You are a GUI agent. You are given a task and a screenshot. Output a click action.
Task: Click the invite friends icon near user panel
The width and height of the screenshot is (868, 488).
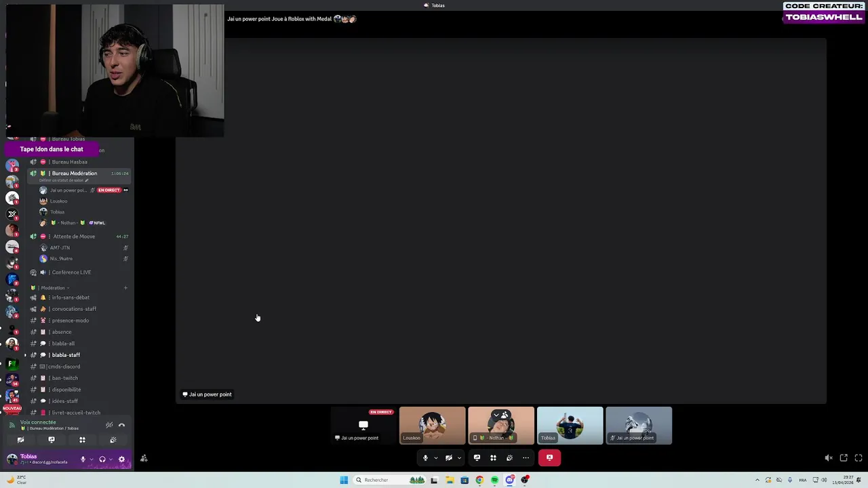pyautogui.click(x=144, y=458)
